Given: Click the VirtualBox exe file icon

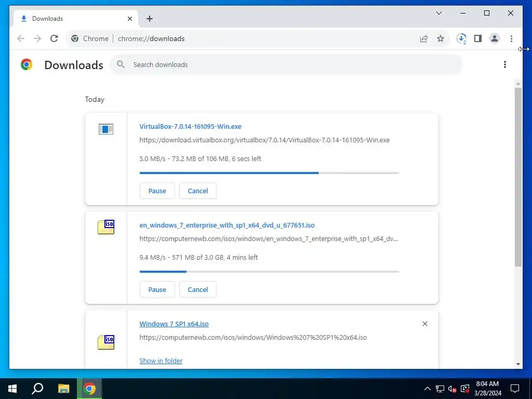Looking at the screenshot, I should (x=106, y=129).
